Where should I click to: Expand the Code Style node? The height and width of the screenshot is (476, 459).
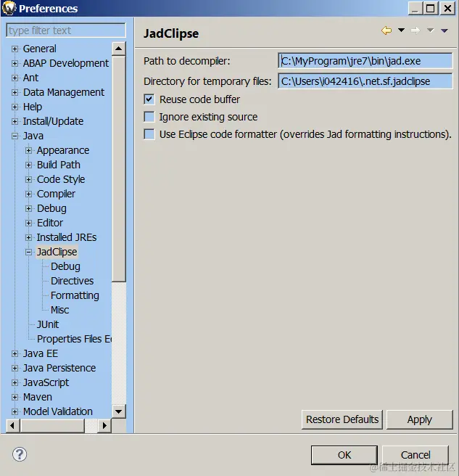pos(28,179)
